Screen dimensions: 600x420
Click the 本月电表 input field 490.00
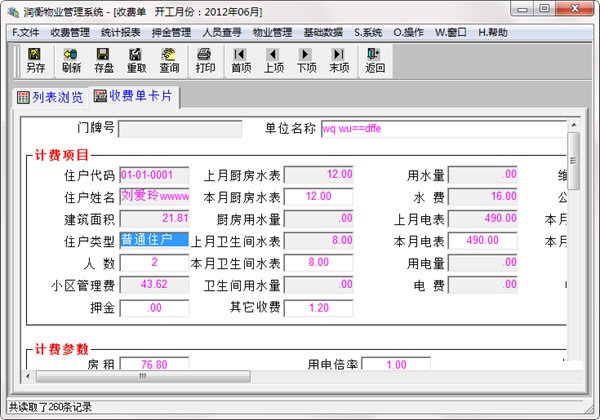(483, 240)
